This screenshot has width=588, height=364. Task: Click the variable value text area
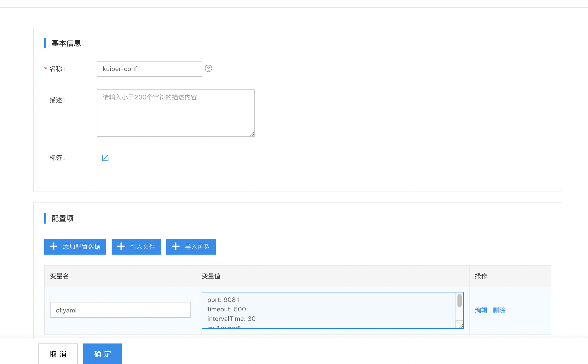pos(329,310)
